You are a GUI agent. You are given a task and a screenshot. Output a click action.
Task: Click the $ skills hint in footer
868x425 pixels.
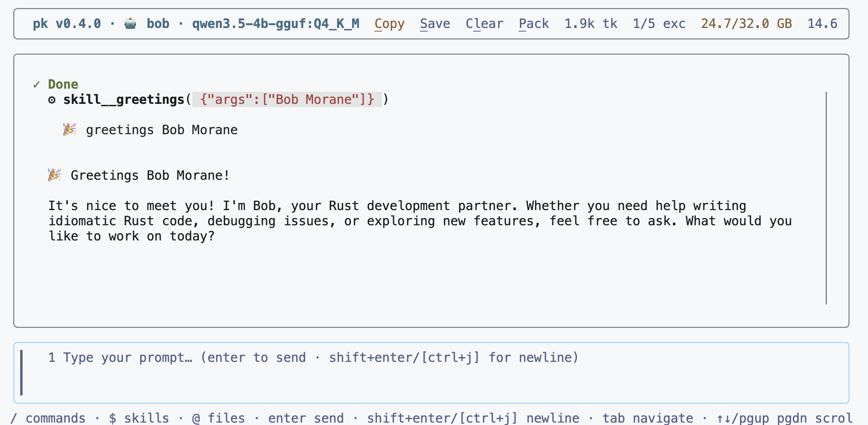pos(139,418)
